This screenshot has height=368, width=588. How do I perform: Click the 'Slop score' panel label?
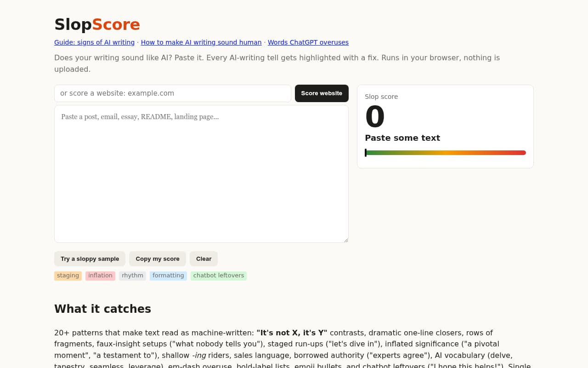[381, 97]
